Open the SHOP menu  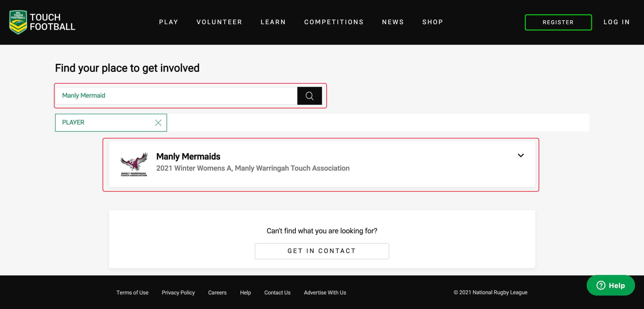[433, 22]
